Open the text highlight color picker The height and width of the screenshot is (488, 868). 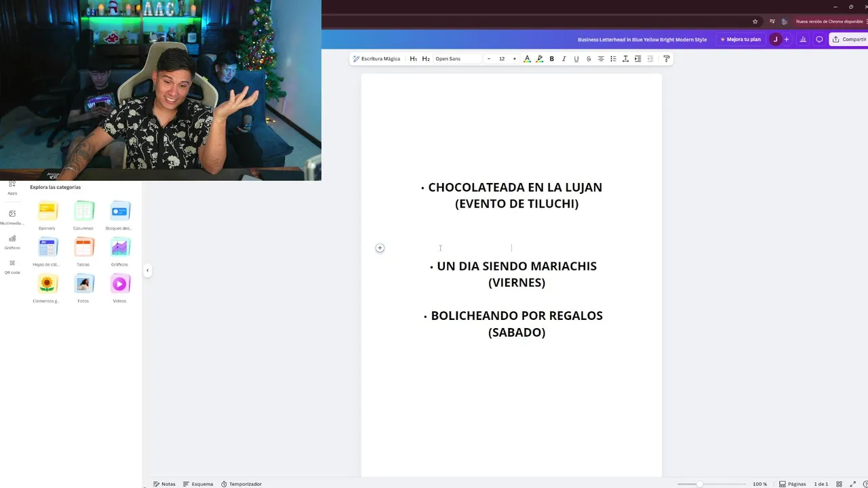coord(540,59)
